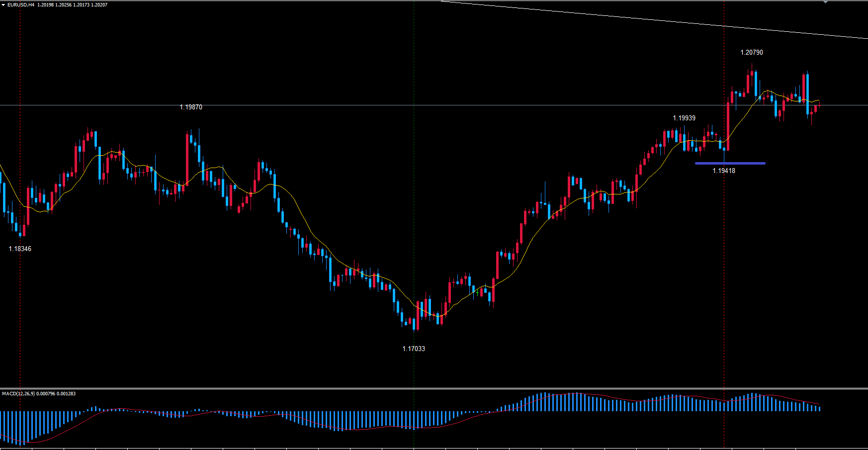Screen dimensions: 868x450
Task: Click the 1.19939 price label
Action: (684, 118)
